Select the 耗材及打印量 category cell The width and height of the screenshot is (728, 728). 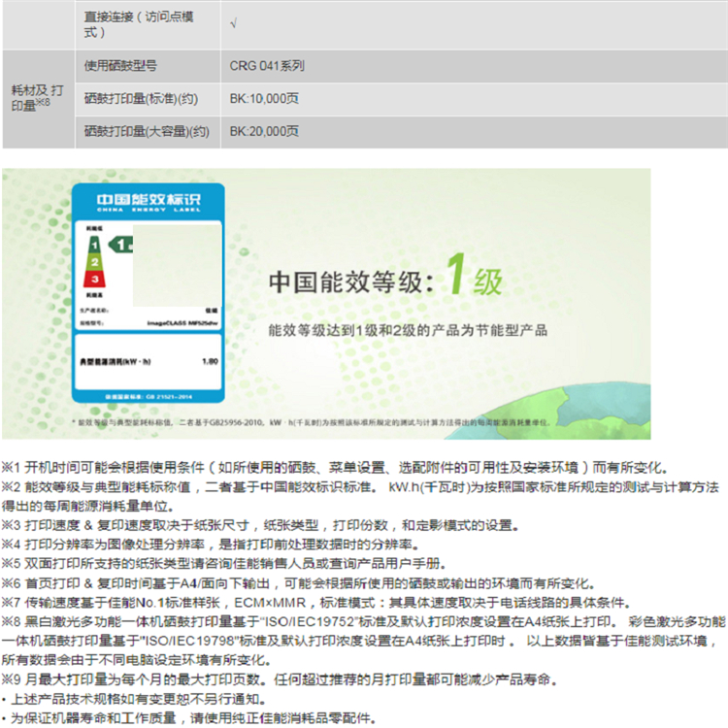point(38,97)
